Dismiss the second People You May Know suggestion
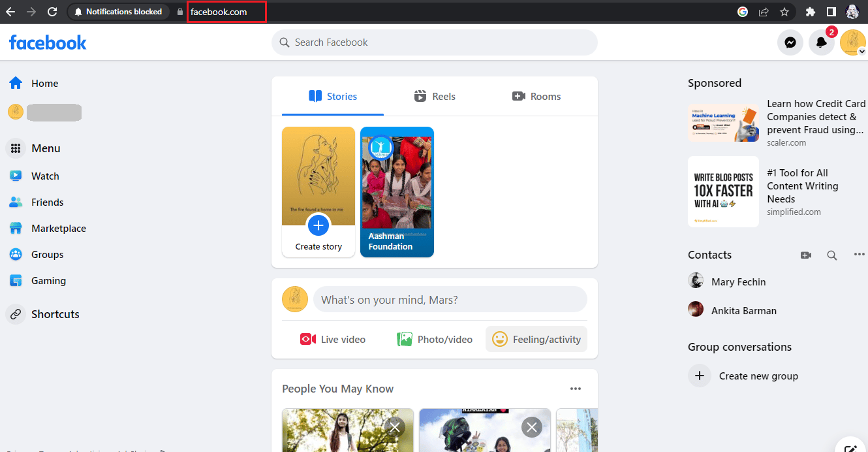 click(532, 427)
